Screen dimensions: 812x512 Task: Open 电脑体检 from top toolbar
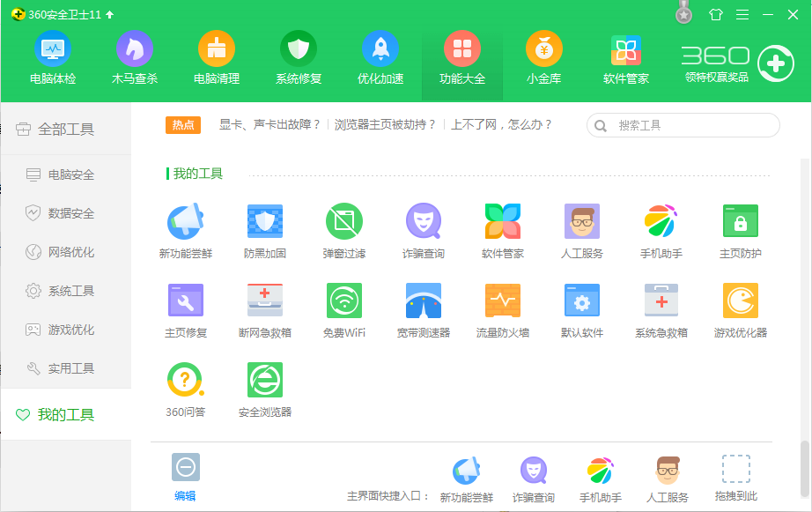coord(52,57)
